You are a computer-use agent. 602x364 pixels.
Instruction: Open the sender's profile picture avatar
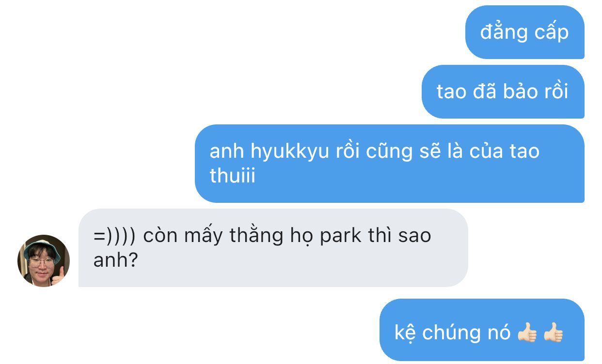[44, 261]
